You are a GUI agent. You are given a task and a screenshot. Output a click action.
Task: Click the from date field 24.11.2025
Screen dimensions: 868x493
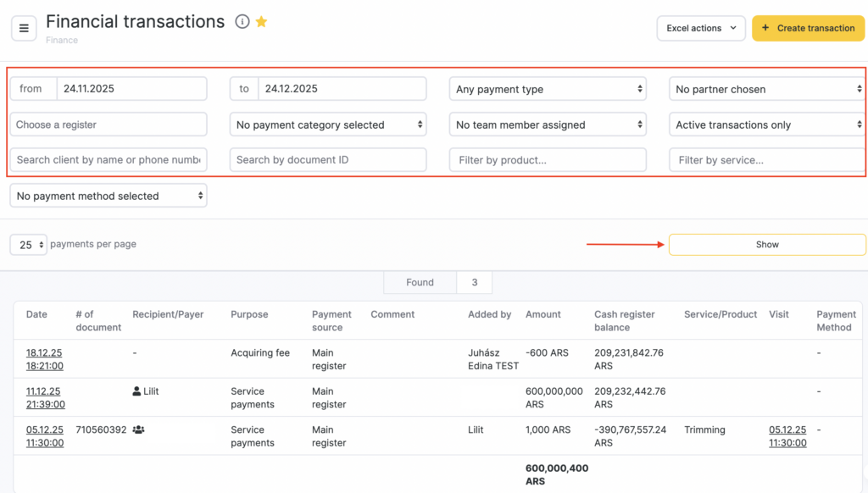pyautogui.click(x=131, y=89)
